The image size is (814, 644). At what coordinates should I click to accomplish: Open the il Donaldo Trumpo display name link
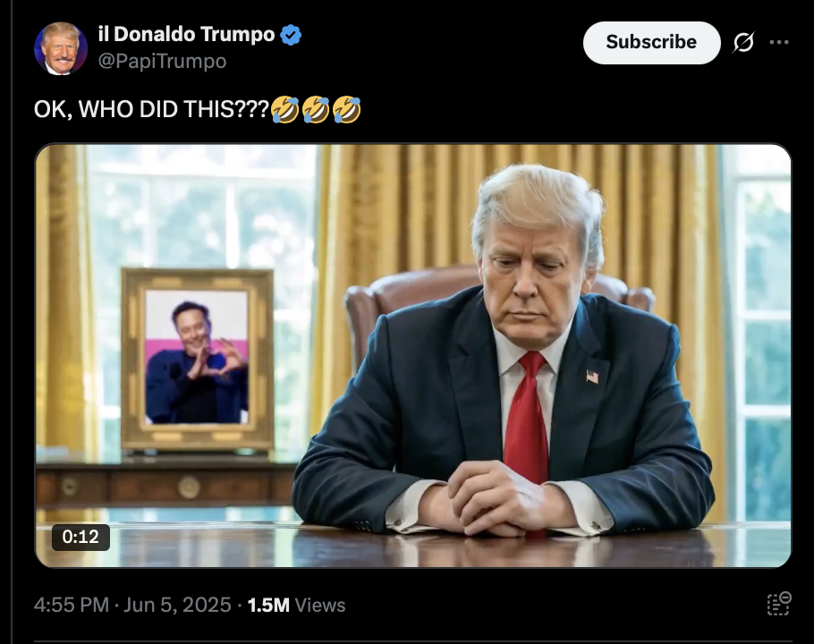[x=186, y=34]
